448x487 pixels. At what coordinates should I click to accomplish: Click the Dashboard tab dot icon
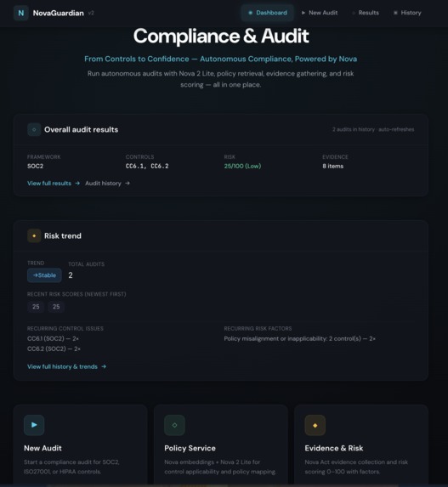251,13
